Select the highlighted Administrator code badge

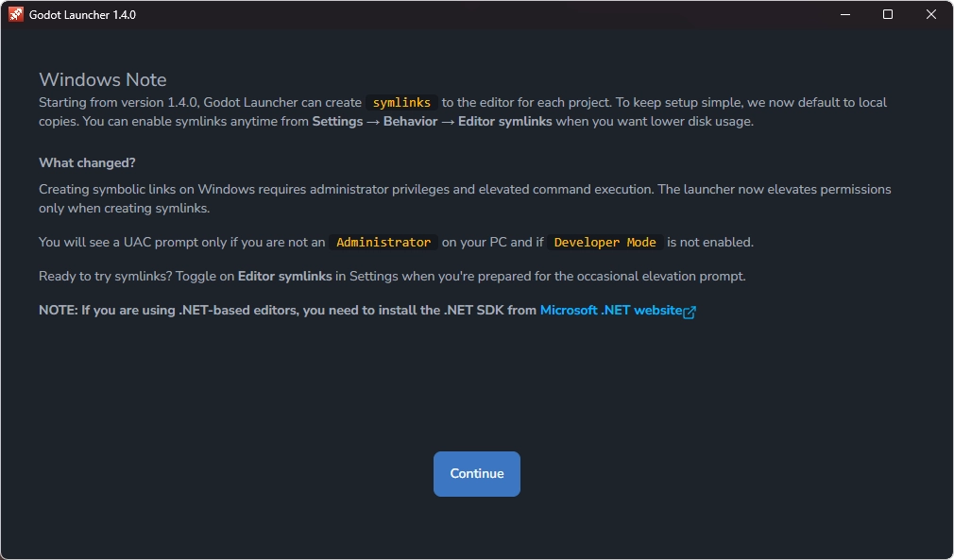(x=383, y=242)
